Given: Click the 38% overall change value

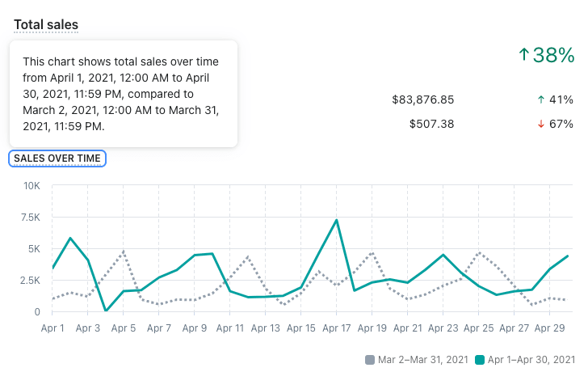Looking at the screenshot, I should click(x=554, y=55).
